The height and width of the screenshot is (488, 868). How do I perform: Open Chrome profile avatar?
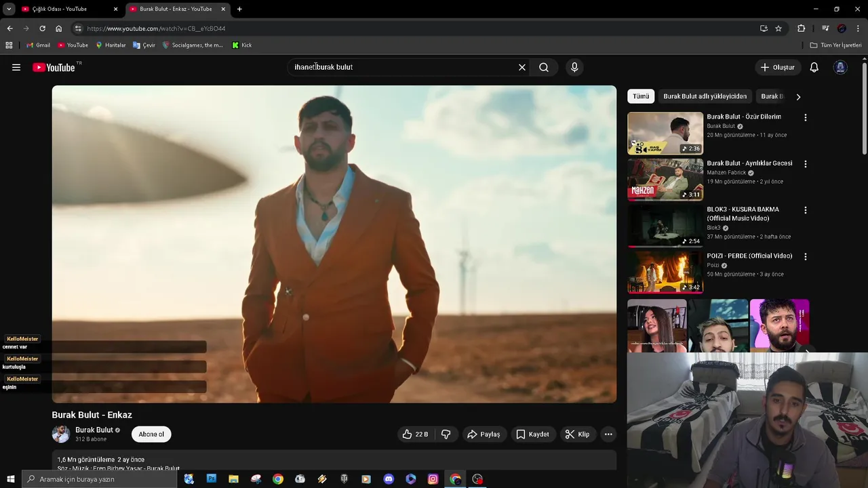[842, 28]
